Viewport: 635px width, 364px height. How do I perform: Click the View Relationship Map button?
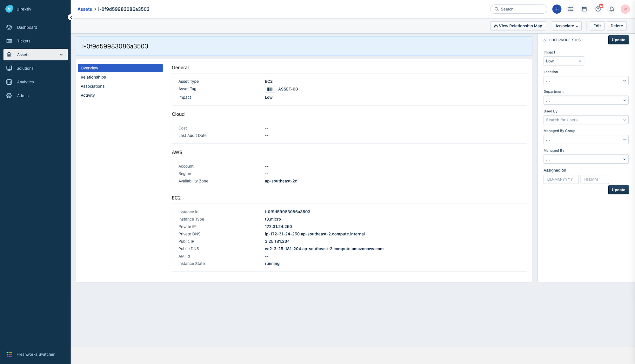pos(518,26)
